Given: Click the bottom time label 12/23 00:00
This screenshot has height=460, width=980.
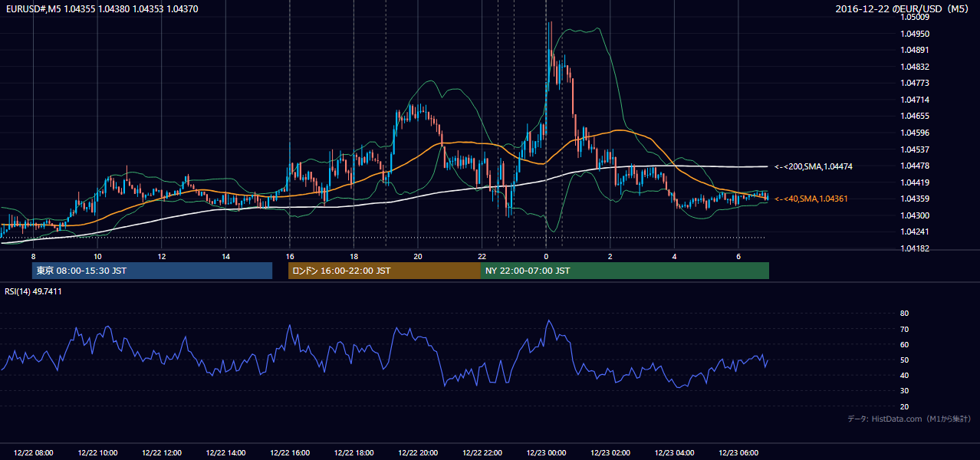Looking at the screenshot, I should [x=546, y=453].
